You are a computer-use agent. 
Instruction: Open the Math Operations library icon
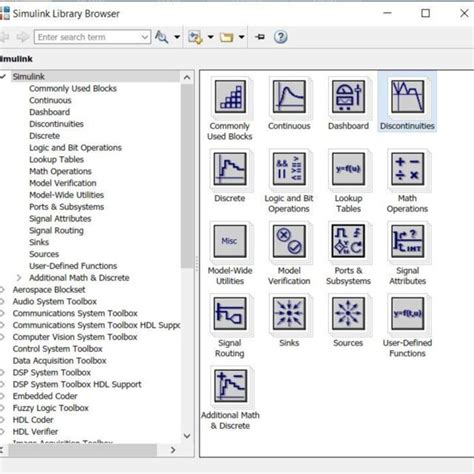point(407,169)
